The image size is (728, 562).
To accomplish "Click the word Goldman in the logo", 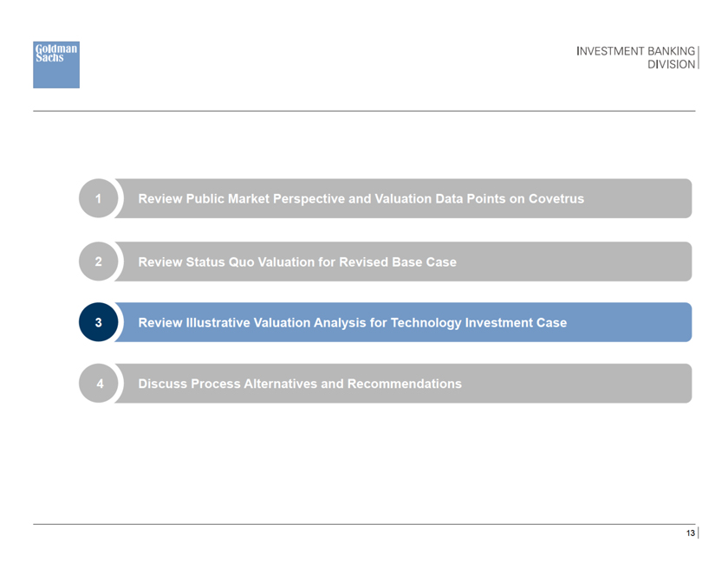I will tap(56, 48).
